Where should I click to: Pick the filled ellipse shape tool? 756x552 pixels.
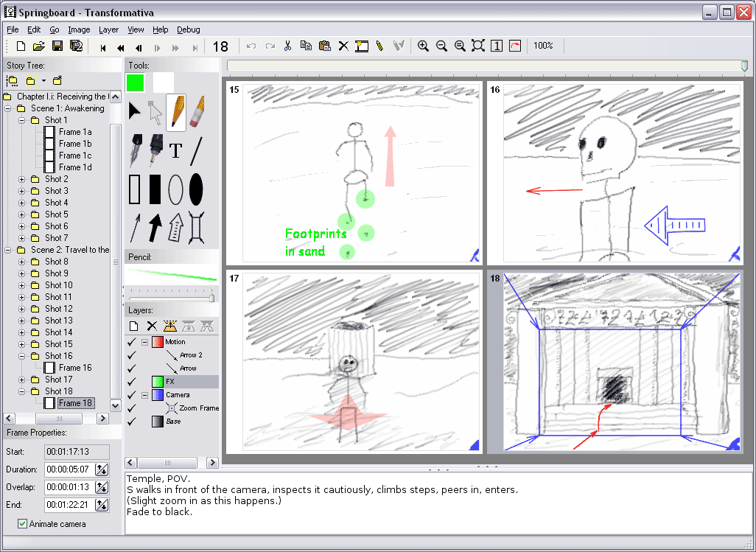[x=196, y=189]
